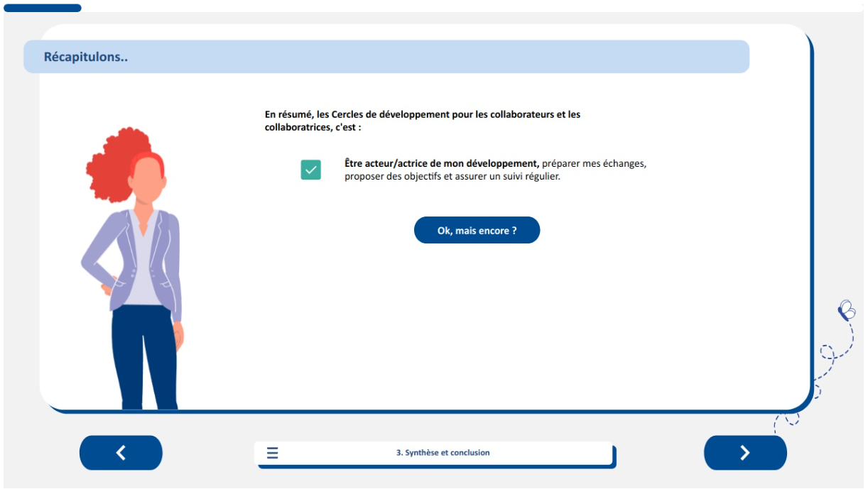
Task: Click the "En résumé, les Cercles de développement" sentence
Action: pos(422,114)
